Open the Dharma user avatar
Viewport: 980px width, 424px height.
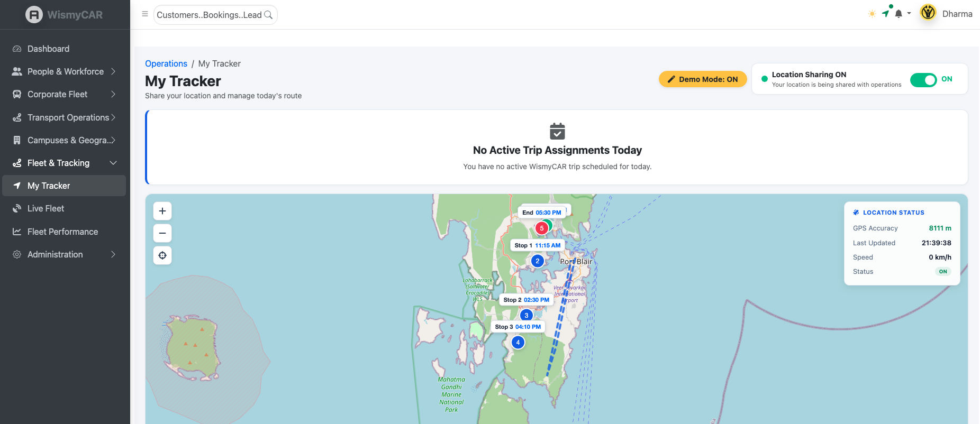pos(928,13)
